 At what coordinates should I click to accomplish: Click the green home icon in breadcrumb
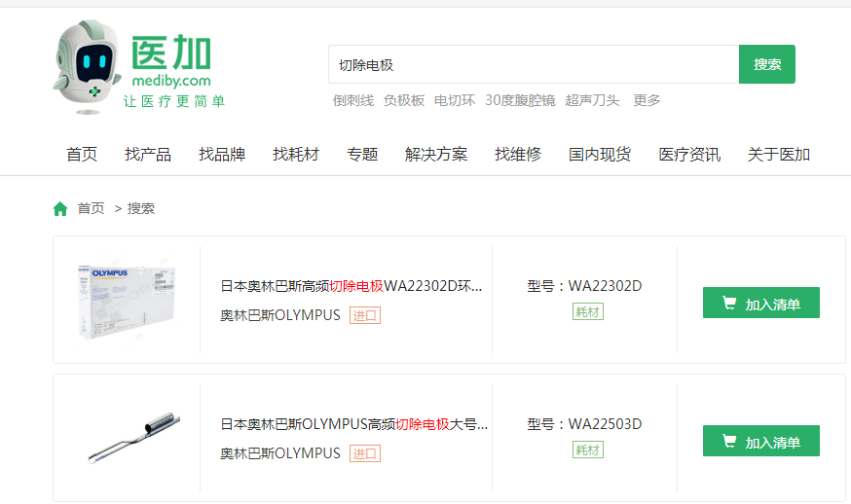click(60, 208)
